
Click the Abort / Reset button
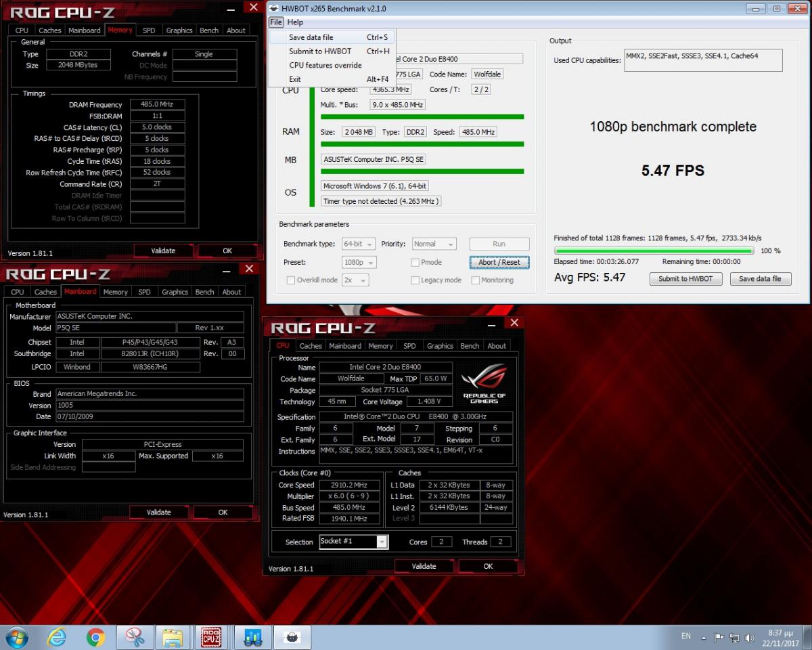click(x=499, y=262)
